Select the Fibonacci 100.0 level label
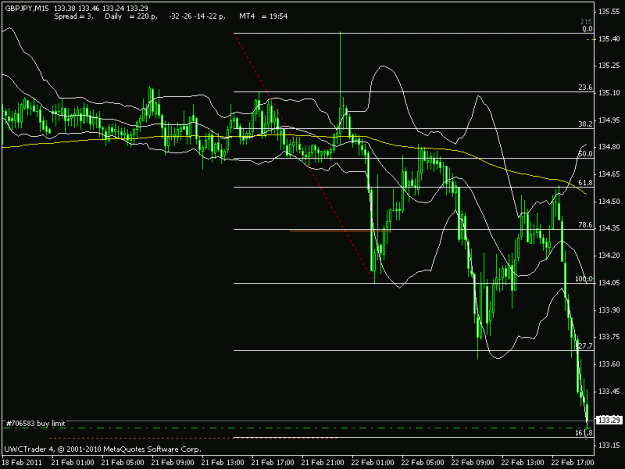Screen dimensions: 625x469 point(584,279)
